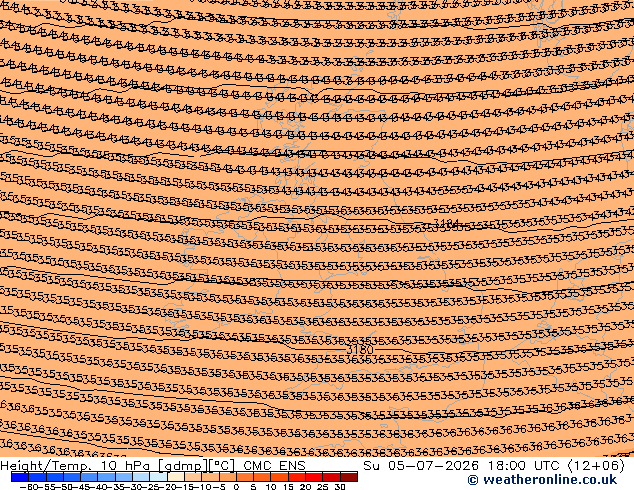Pick the lightest blue swatch between -25 and -20
The width and height of the screenshot is (634, 490).
158,477
